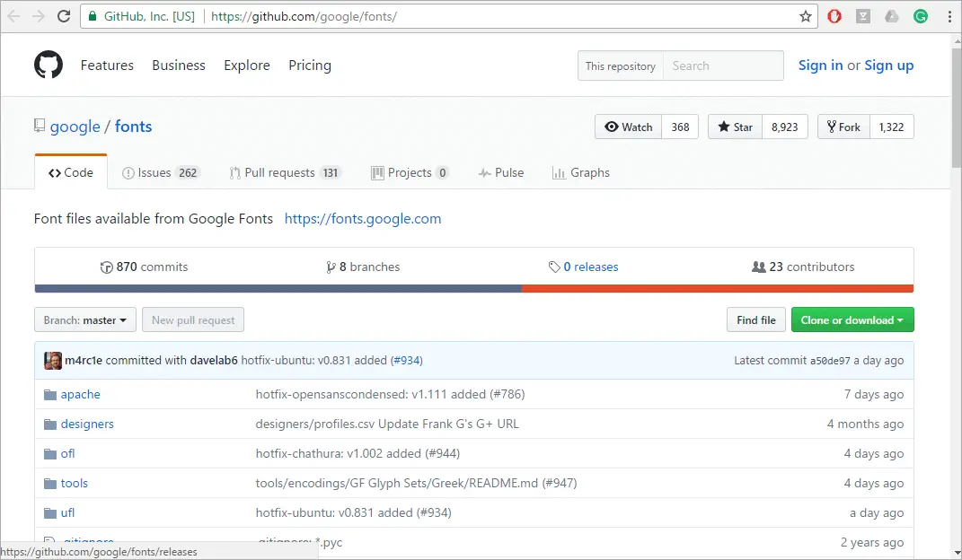
Task: View the 1,322 forks count
Action: click(891, 127)
